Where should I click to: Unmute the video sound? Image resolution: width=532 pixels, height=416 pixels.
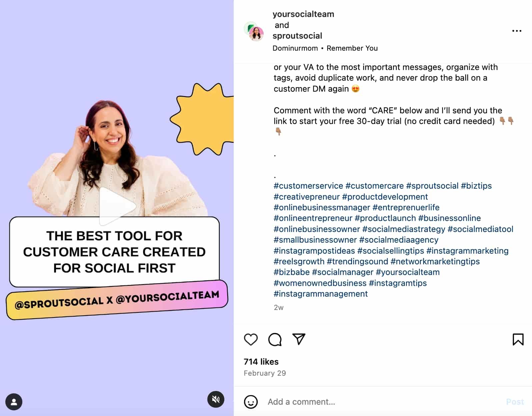click(x=216, y=399)
